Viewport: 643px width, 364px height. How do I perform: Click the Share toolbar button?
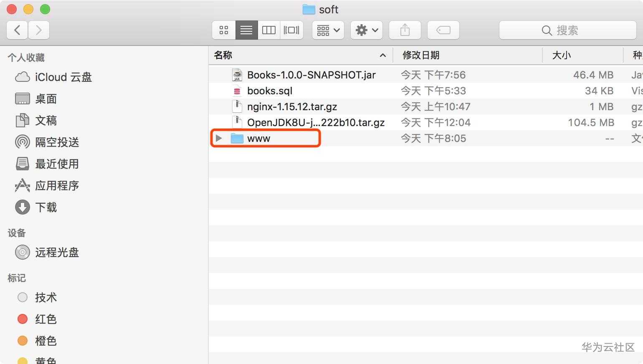click(x=405, y=30)
